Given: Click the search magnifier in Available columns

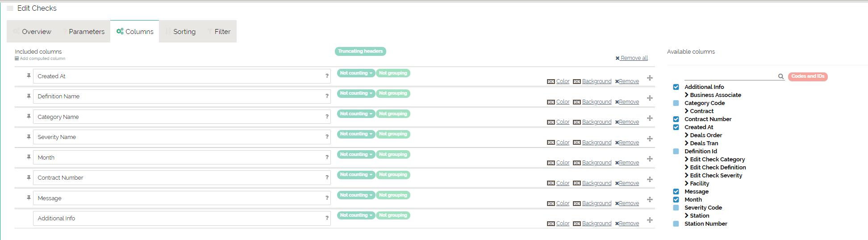Looking at the screenshot, I should (x=781, y=76).
